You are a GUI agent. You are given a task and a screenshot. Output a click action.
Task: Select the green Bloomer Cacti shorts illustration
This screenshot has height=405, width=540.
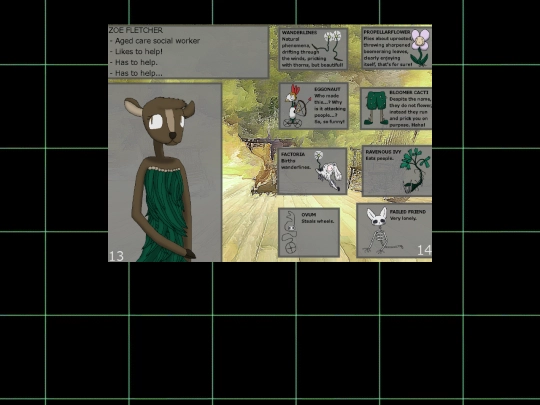(x=377, y=108)
